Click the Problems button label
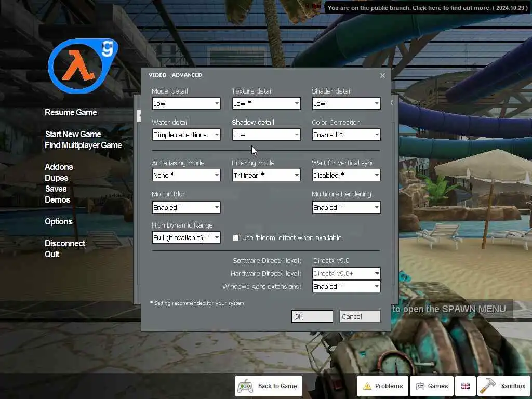The width and height of the screenshot is (532, 399). 389,386
